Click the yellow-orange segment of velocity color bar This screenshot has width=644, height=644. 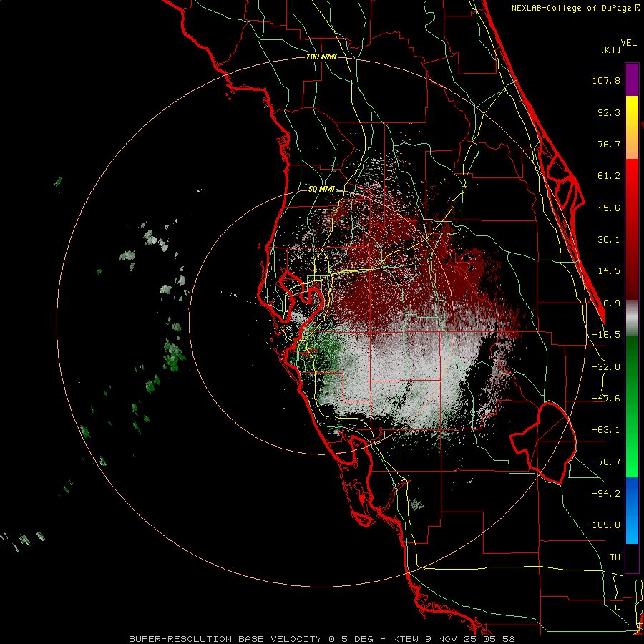[x=632, y=127]
